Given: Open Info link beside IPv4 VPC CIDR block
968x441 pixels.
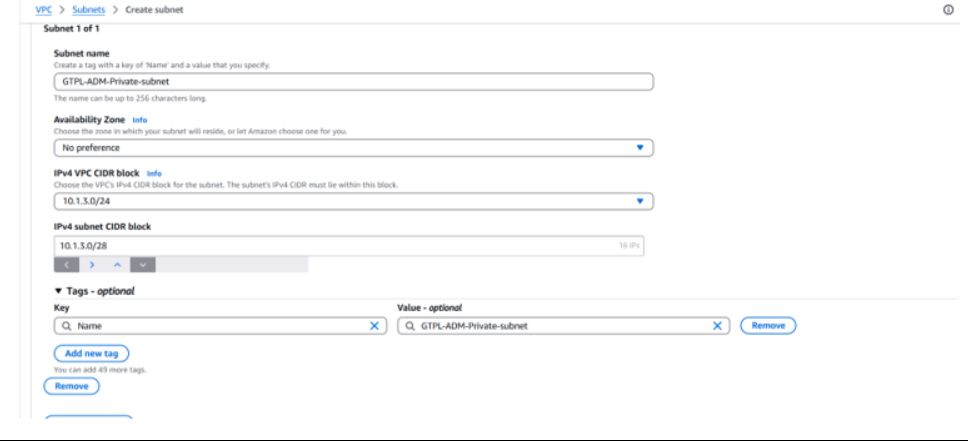Looking at the screenshot, I should click(154, 173).
